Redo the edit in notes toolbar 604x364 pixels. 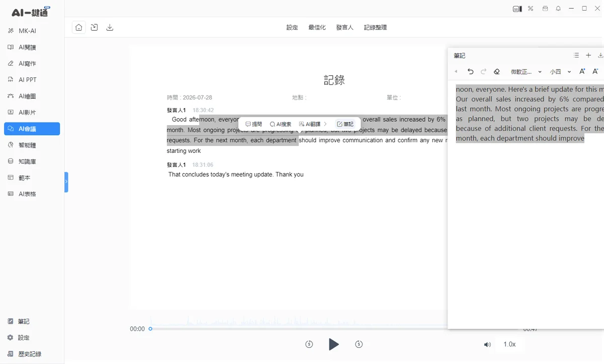(484, 71)
